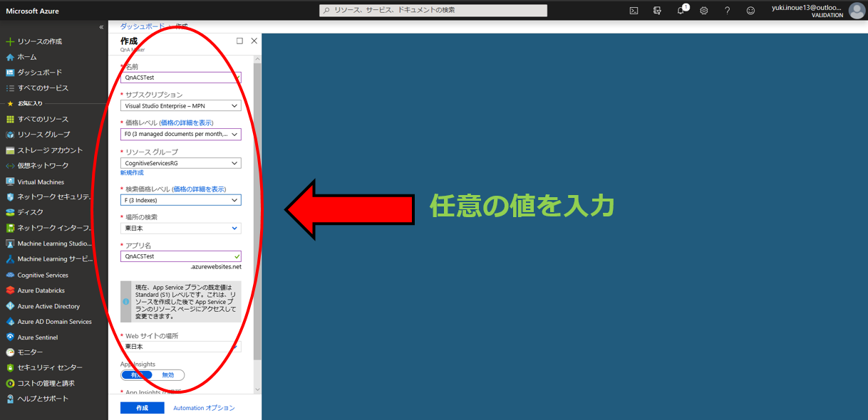Click the blade vertical scrollbar

pyautogui.click(x=258, y=210)
